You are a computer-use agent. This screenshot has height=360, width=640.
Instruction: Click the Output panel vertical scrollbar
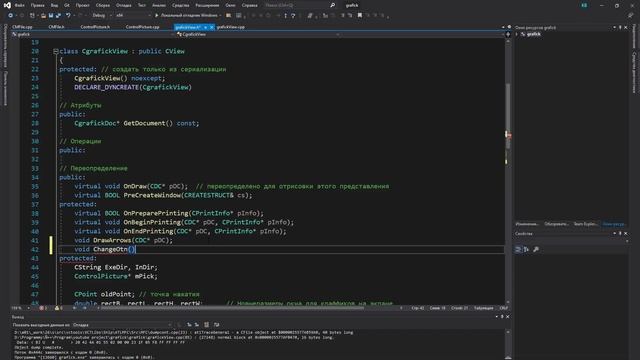click(x=508, y=344)
